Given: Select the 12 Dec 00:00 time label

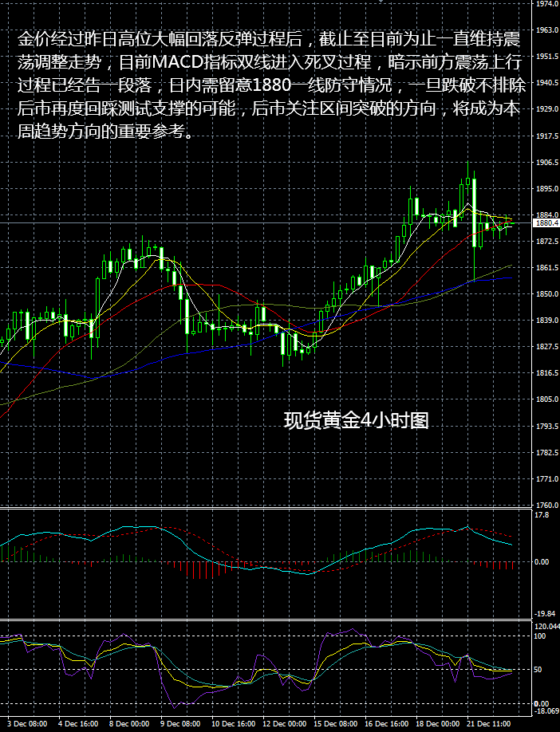Looking at the screenshot, I should click(x=285, y=724).
